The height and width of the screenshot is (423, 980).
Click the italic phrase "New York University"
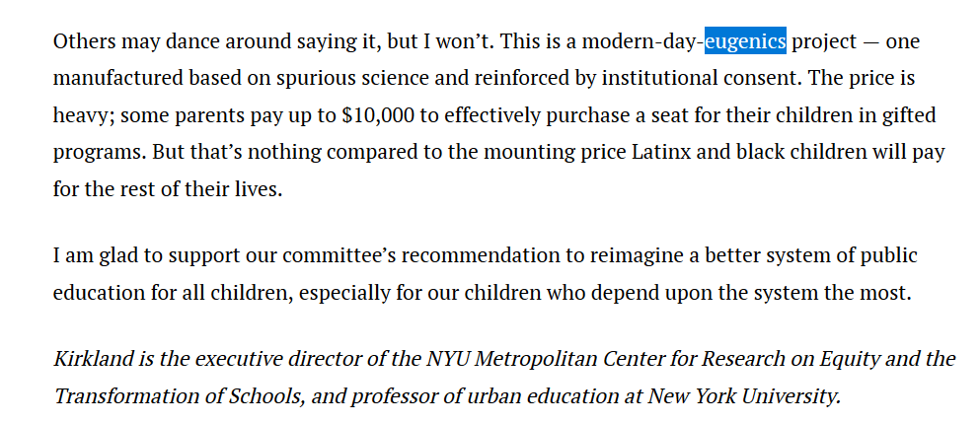(x=743, y=396)
